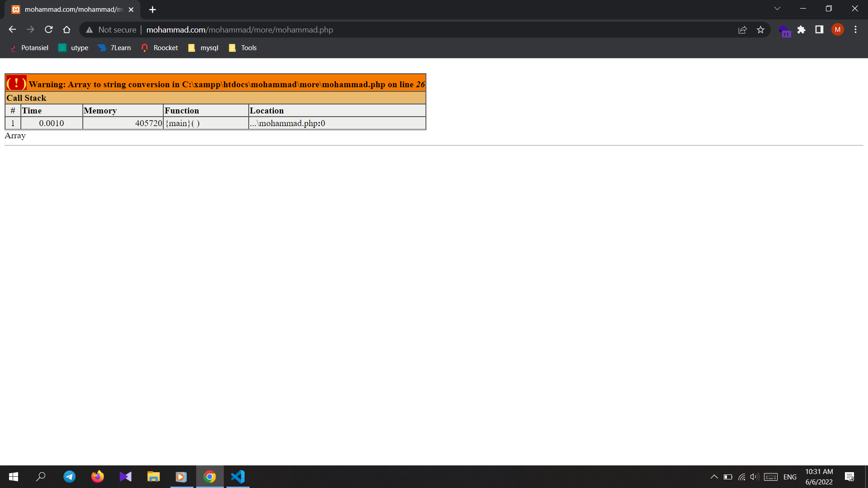The width and height of the screenshot is (868, 488).
Task: Bookmark this page with the star
Action: [761, 30]
